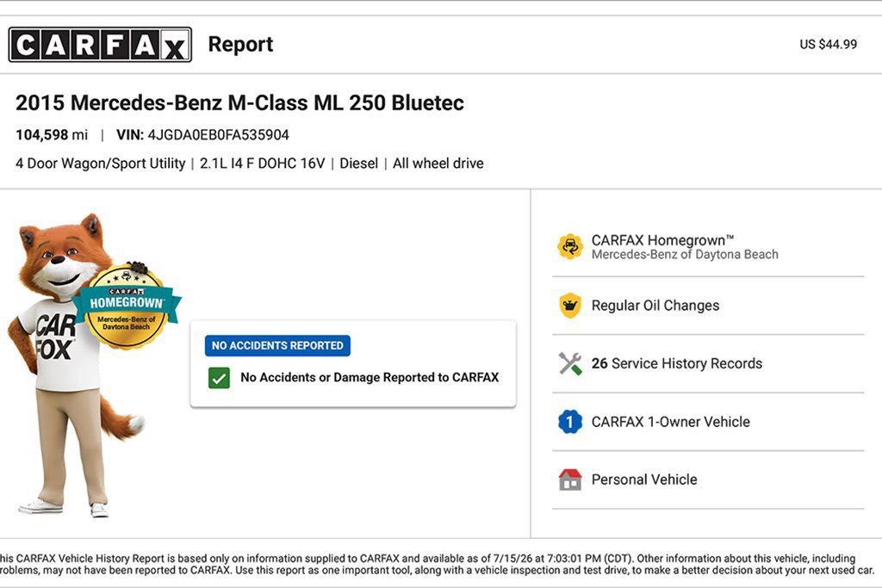
Task: Click the No Accidents or Damage Reported text
Action: (x=370, y=378)
